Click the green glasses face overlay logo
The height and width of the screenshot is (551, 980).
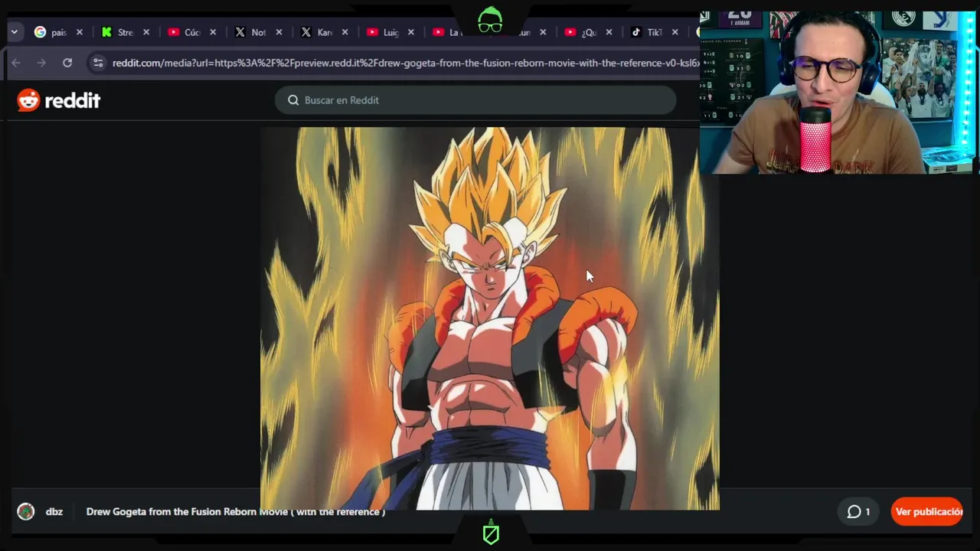pos(490,21)
